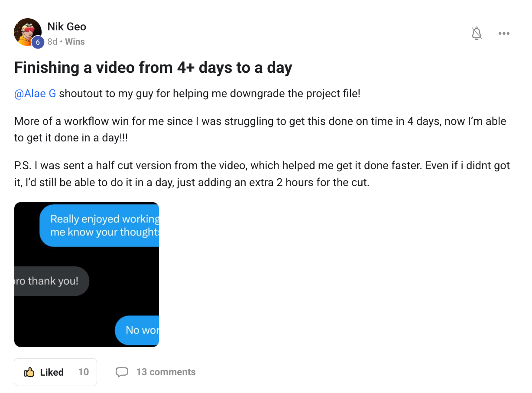The height and width of the screenshot is (393, 532).
Task: Click the 'P.S. I was sent' paragraph text
Action: point(262,174)
